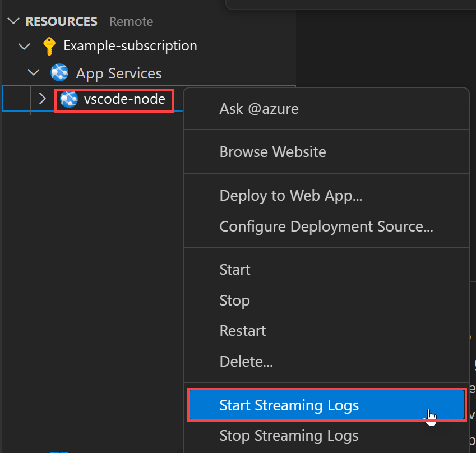476x453 pixels.
Task: Select 'Ask @azure' from the context menu
Action: 259,108
